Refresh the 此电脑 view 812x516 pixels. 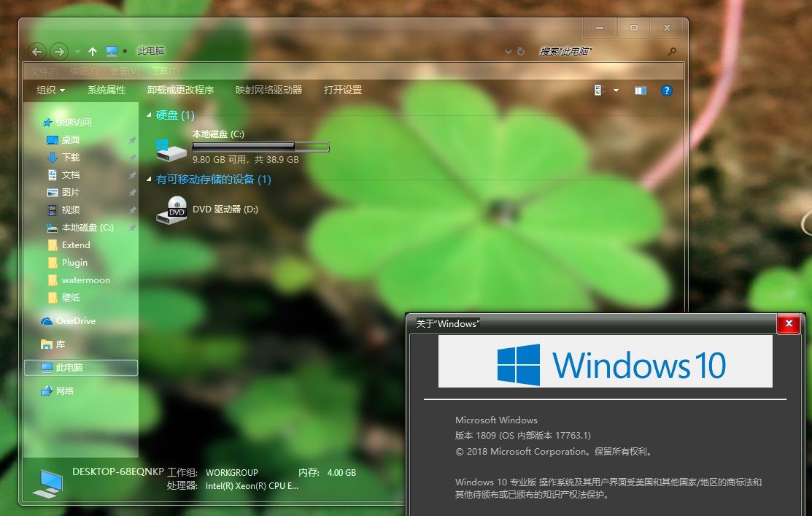(x=521, y=51)
